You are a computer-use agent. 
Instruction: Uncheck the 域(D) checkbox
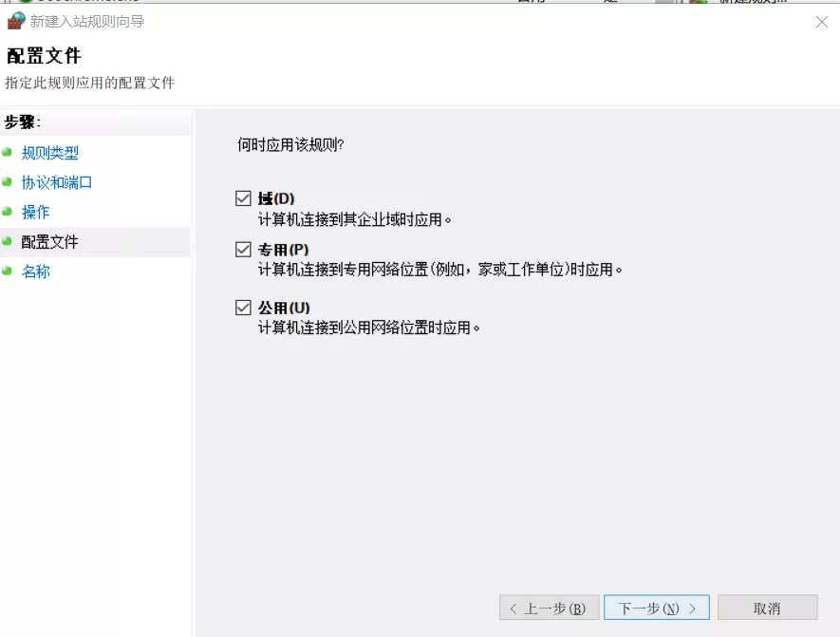pyautogui.click(x=244, y=198)
